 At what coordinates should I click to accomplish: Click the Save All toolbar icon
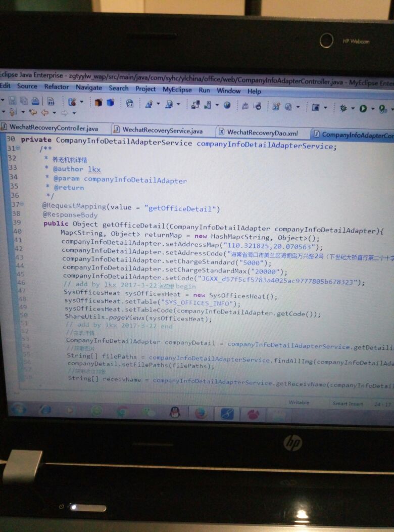(24, 101)
